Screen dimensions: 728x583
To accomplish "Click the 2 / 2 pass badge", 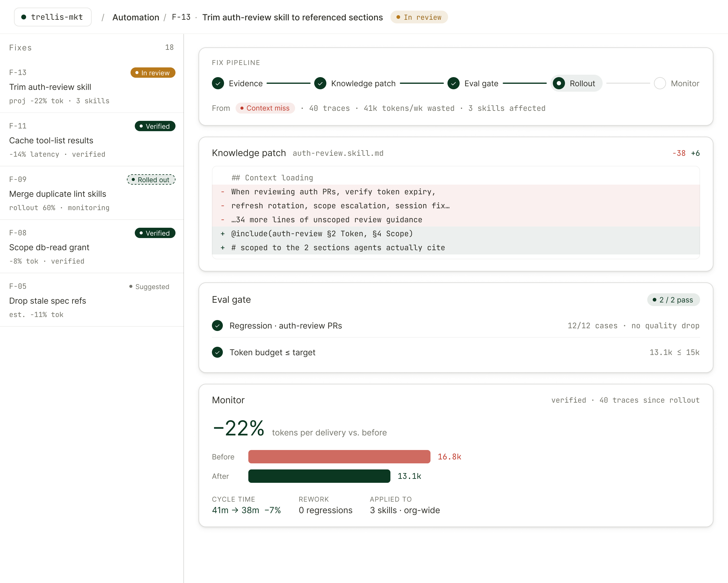I will [x=673, y=300].
